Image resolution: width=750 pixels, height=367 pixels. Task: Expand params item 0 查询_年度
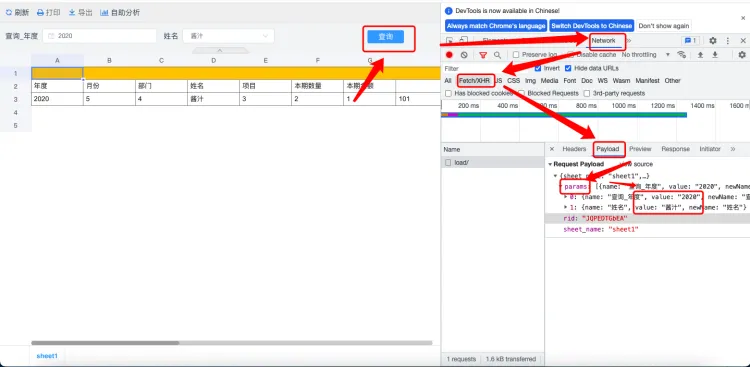click(566, 197)
